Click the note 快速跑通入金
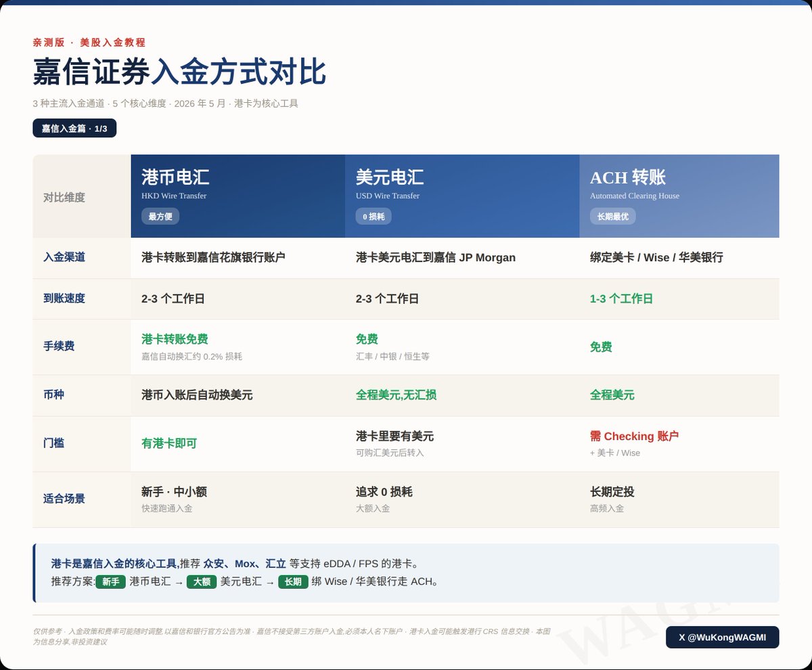The image size is (812, 670). coord(166,508)
